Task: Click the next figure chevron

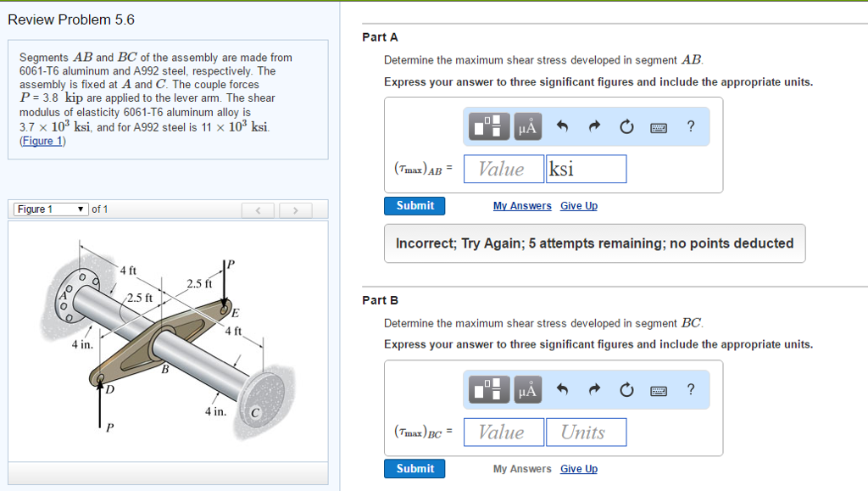Action: pyautogui.click(x=293, y=209)
